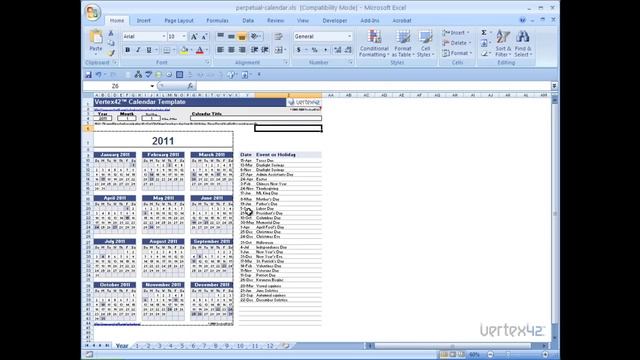Click Save icon in Quick Access Toolbar
The height and width of the screenshot is (360, 640).
(89, 75)
